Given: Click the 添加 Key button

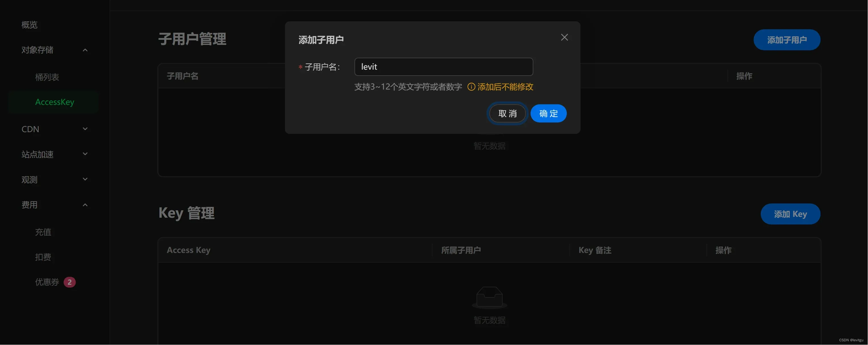Looking at the screenshot, I should coord(790,214).
